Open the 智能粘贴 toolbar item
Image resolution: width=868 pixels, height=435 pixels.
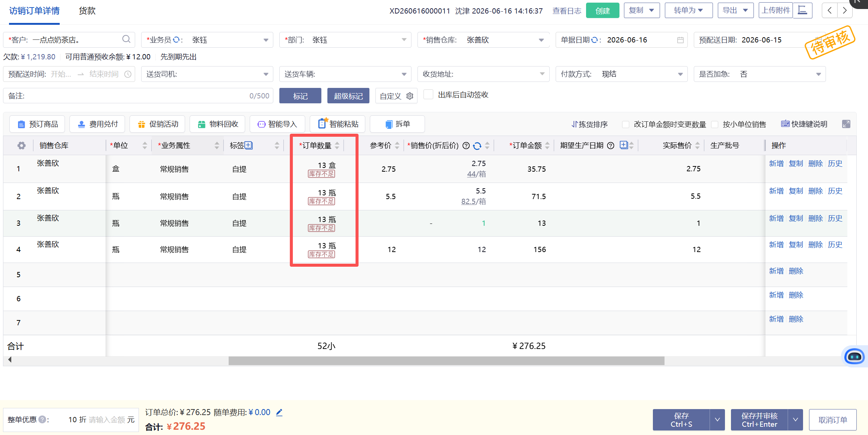338,124
